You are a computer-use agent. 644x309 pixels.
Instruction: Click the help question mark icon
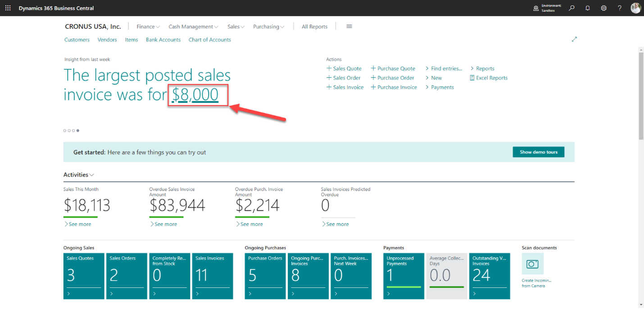point(620,8)
